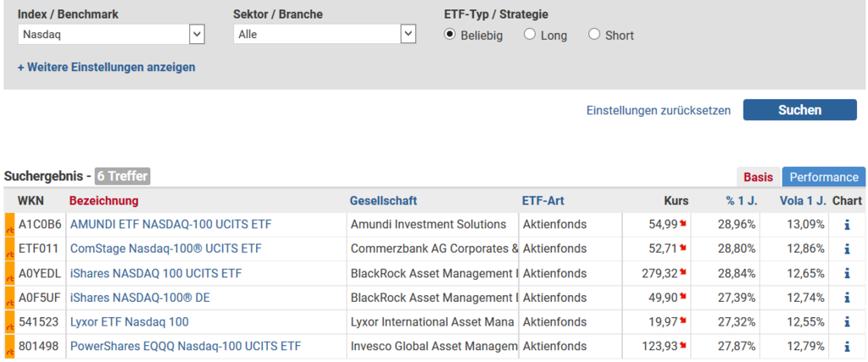This screenshot has height=362, width=868.
Task: Select the Beliebig ETF type option
Action: [x=450, y=35]
